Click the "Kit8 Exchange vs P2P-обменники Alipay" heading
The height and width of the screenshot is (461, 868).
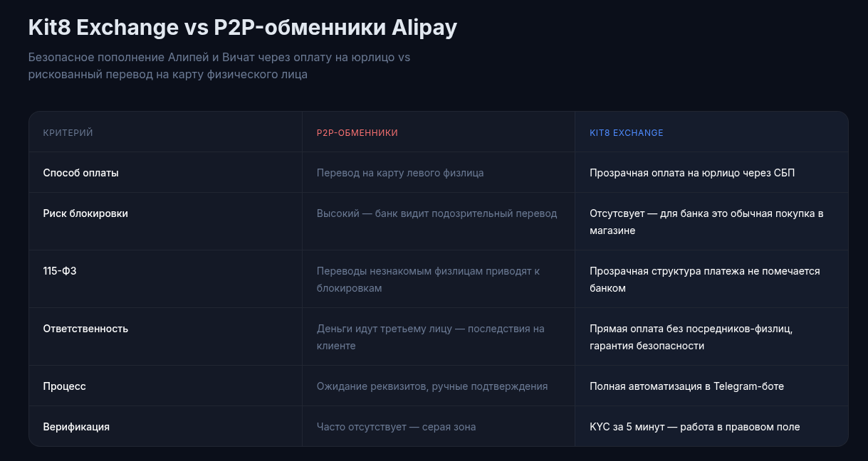(243, 28)
